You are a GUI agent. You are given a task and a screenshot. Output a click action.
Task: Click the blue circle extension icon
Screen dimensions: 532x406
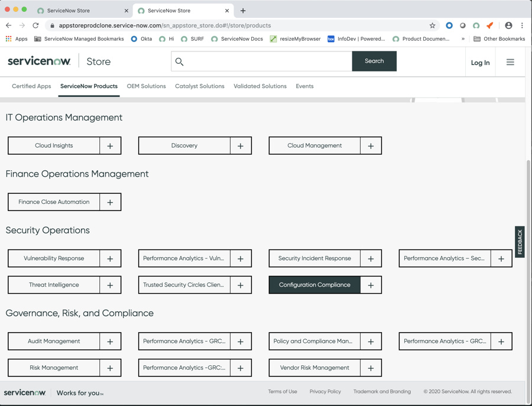449,25
